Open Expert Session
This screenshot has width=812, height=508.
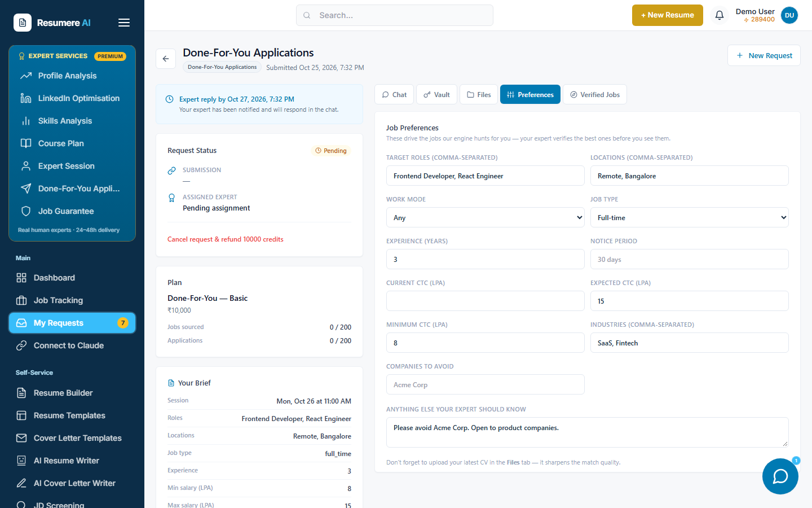point(72,166)
